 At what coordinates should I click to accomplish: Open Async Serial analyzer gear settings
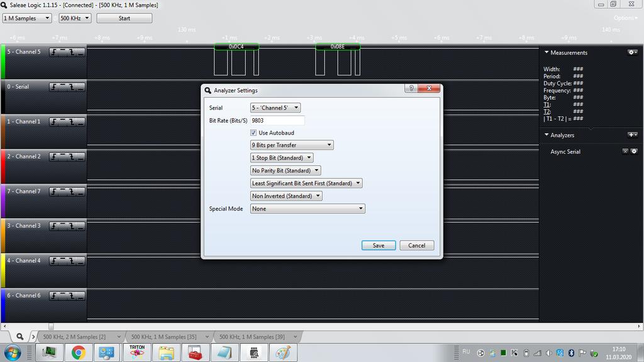634,151
